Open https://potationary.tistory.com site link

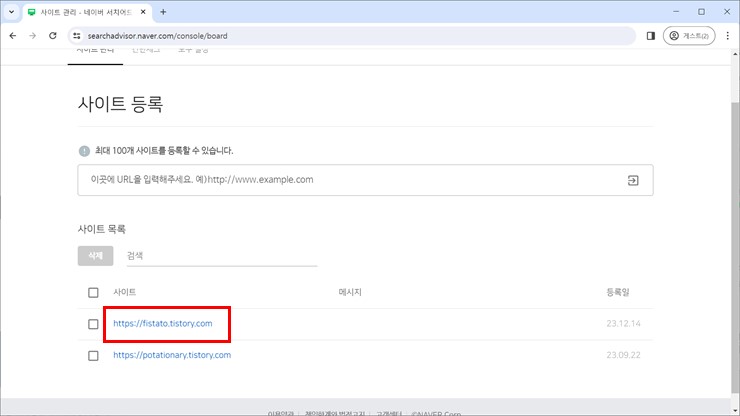pos(172,355)
